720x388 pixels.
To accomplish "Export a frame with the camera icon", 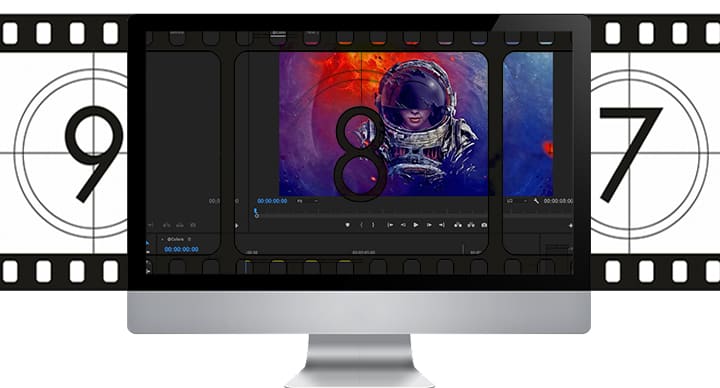I will 484,225.
